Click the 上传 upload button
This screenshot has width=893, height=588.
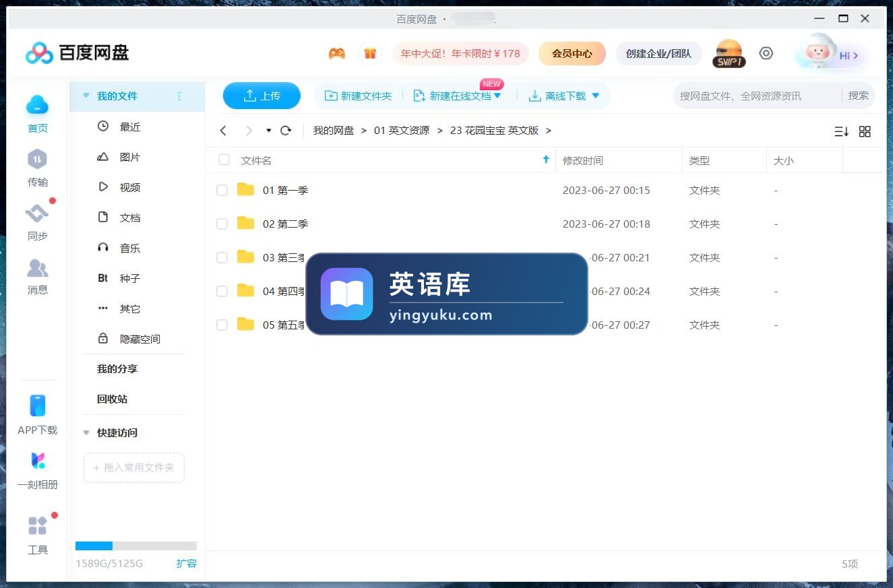pos(261,96)
